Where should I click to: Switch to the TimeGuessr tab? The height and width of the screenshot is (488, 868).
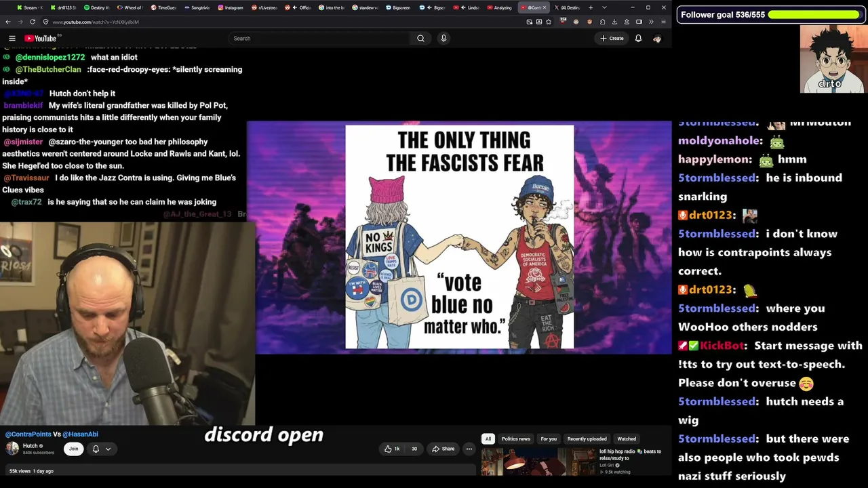(x=163, y=7)
